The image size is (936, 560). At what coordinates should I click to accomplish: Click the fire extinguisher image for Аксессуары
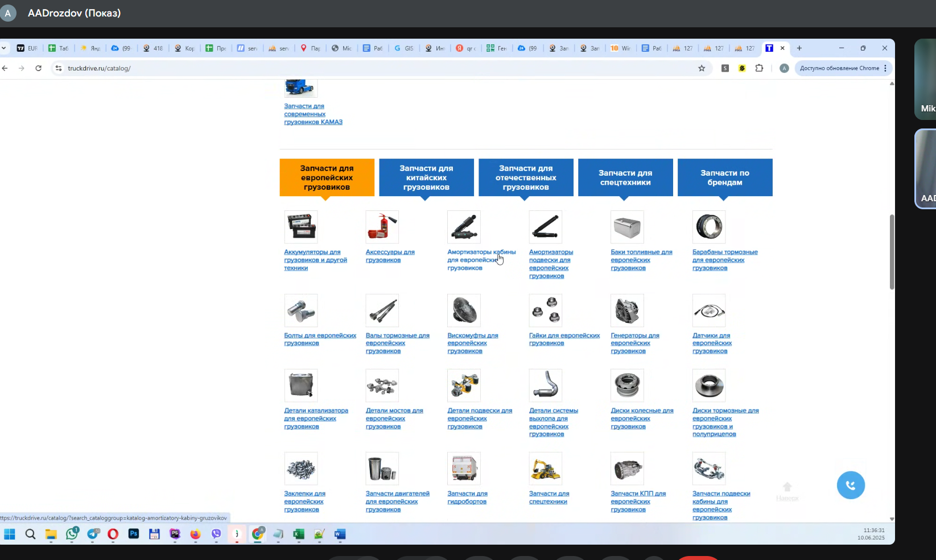[382, 227]
